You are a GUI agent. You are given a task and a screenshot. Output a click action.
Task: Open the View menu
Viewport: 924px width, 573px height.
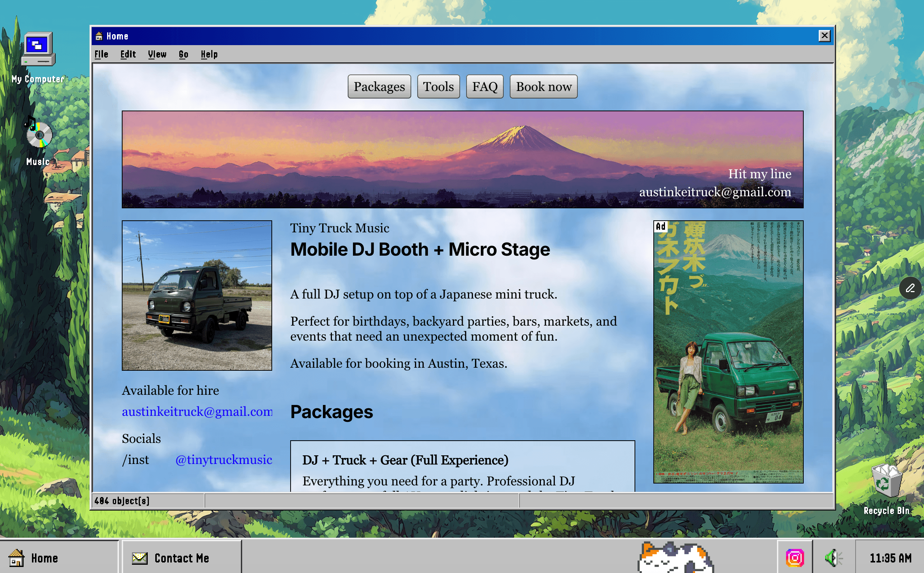(157, 54)
